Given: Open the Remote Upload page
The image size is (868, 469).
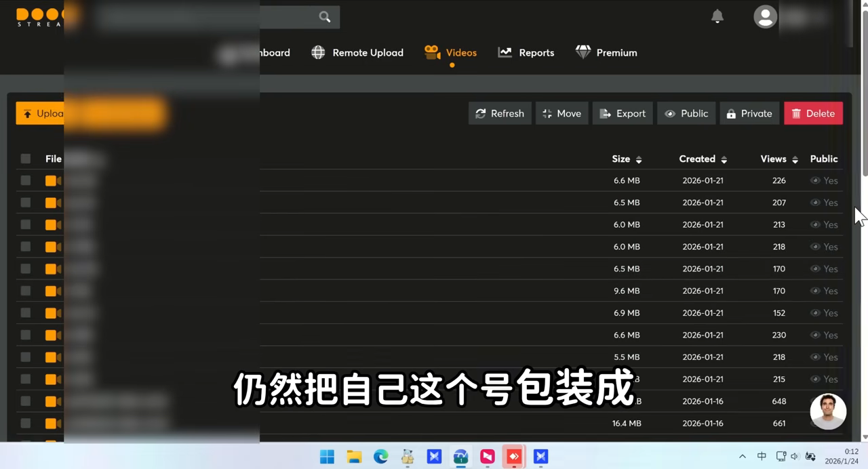Looking at the screenshot, I should click(357, 53).
